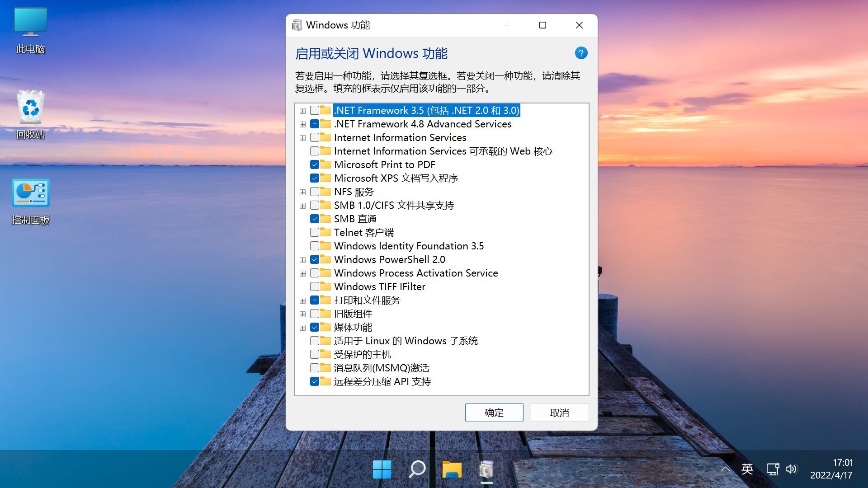The height and width of the screenshot is (488, 868).
Task: Click the 取消 button
Action: [x=559, y=413]
